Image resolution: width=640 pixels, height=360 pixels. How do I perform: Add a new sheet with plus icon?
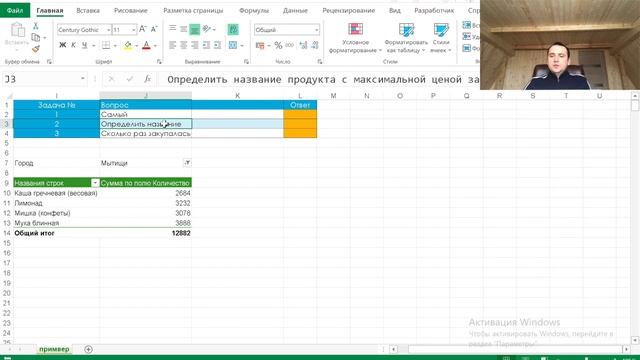pyautogui.click(x=88, y=349)
